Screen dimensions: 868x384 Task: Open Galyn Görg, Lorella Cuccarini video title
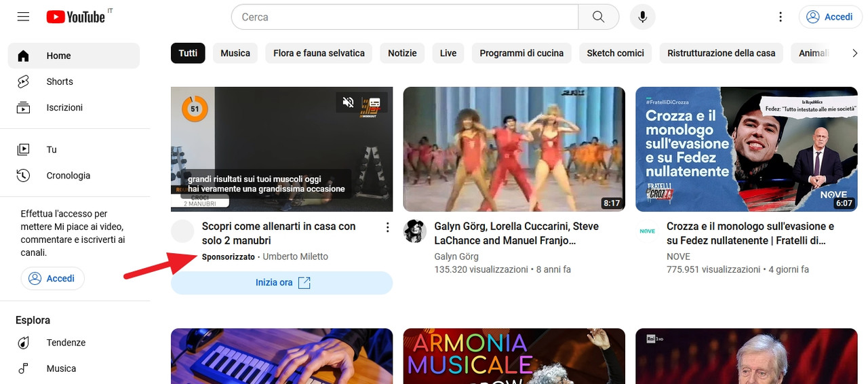coord(517,233)
